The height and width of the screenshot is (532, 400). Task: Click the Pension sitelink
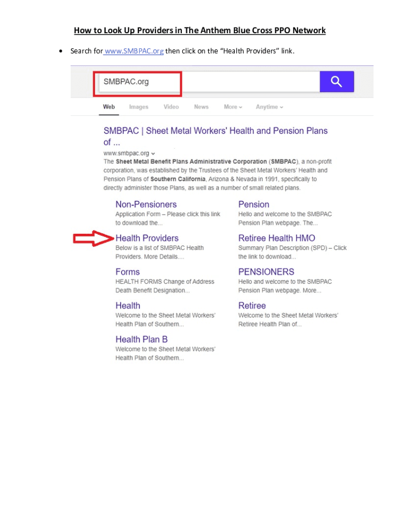point(254,205)
